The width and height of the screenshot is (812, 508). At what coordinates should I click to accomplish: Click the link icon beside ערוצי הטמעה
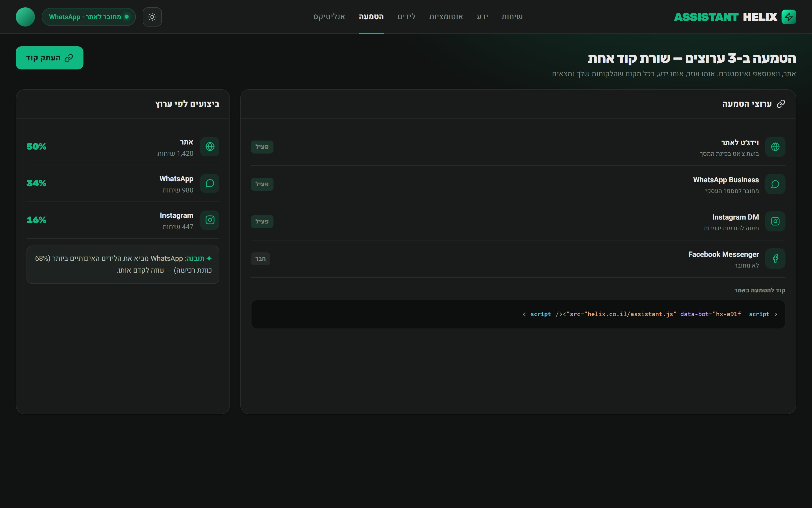(781, 104)
